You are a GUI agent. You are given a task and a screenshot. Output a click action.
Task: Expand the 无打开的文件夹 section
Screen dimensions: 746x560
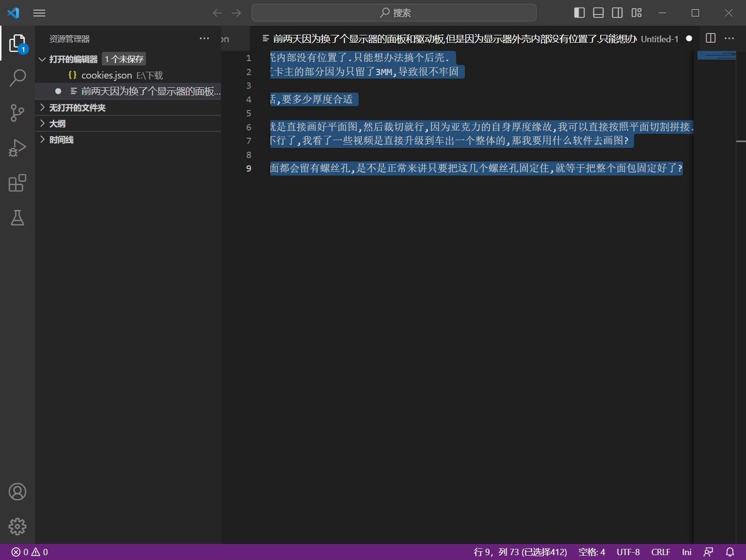(128, 107)
